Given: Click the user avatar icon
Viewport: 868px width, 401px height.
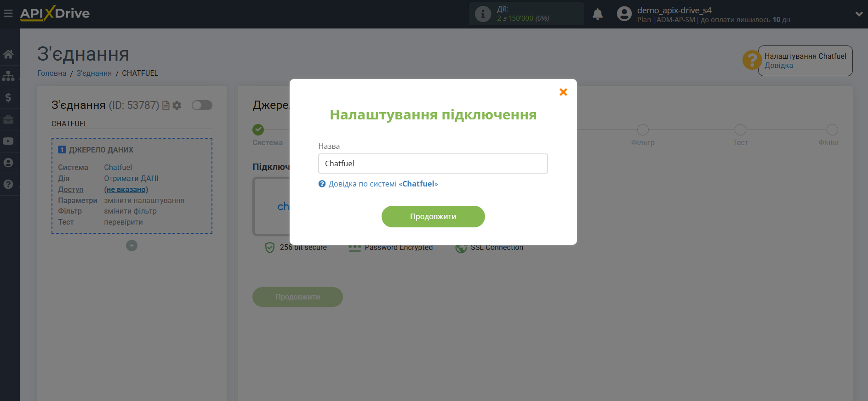Looking at the screenshot, I should coord(624,14).
